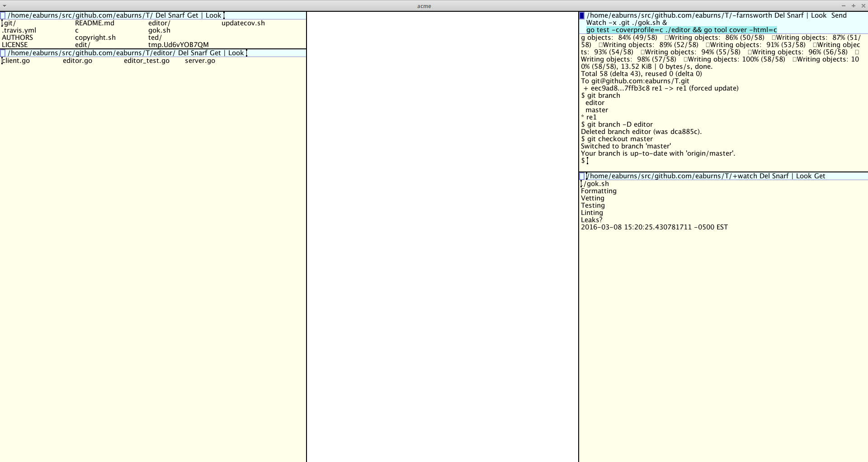Image resolution: width=868 pixels, height=462 pixels.
Task: Click Snarf in the T/editor/ window tag
Action: 199,53
